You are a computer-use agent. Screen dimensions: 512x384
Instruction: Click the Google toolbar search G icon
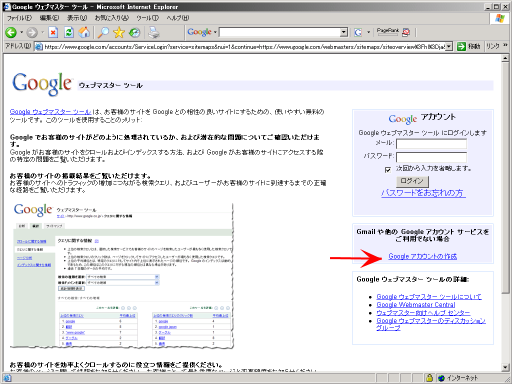coord(358,32)
